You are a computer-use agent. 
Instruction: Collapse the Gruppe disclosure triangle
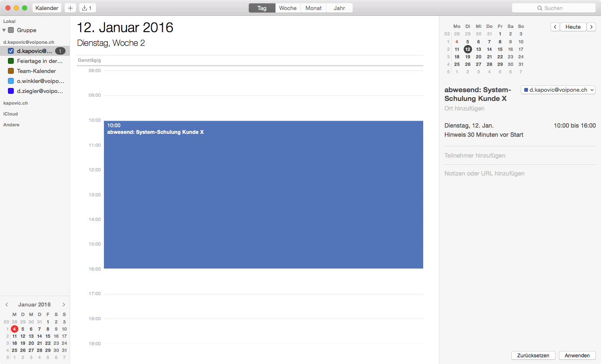coord(4,30)
